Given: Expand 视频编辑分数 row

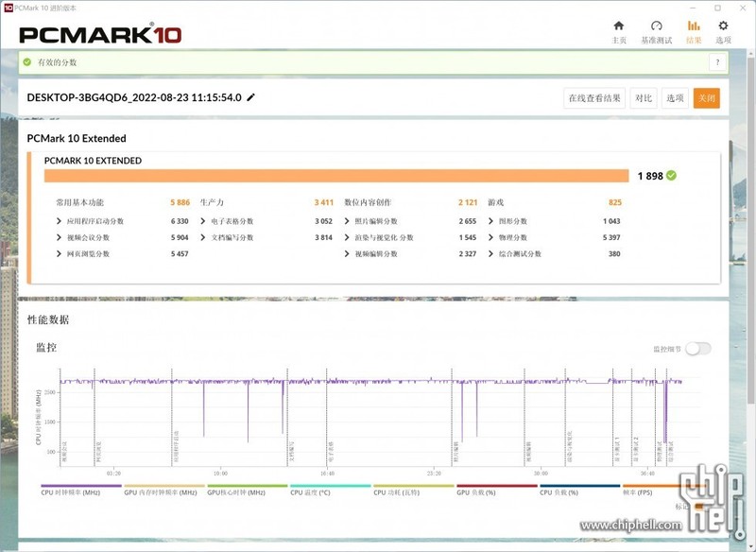Looking at the screenshot, I should tap(347, 254).
